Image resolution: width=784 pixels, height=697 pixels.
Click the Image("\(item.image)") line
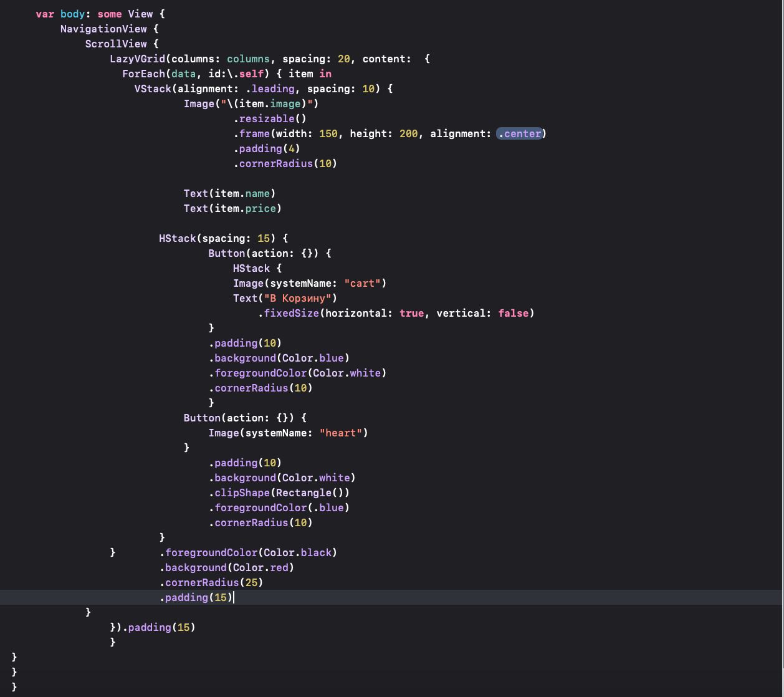(251, 103)
